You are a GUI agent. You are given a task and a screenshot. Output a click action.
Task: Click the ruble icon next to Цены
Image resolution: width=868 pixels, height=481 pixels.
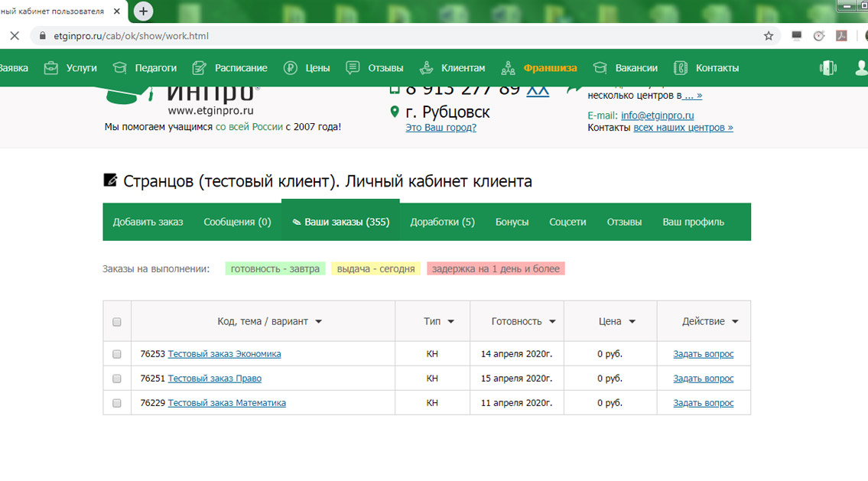(x=290, y=68)
